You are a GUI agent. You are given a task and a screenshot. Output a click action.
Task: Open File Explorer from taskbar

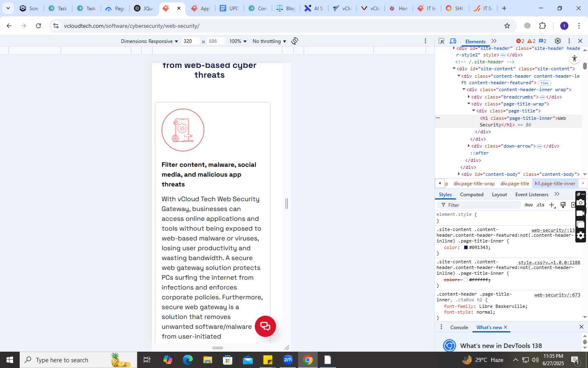coord(208,360)
